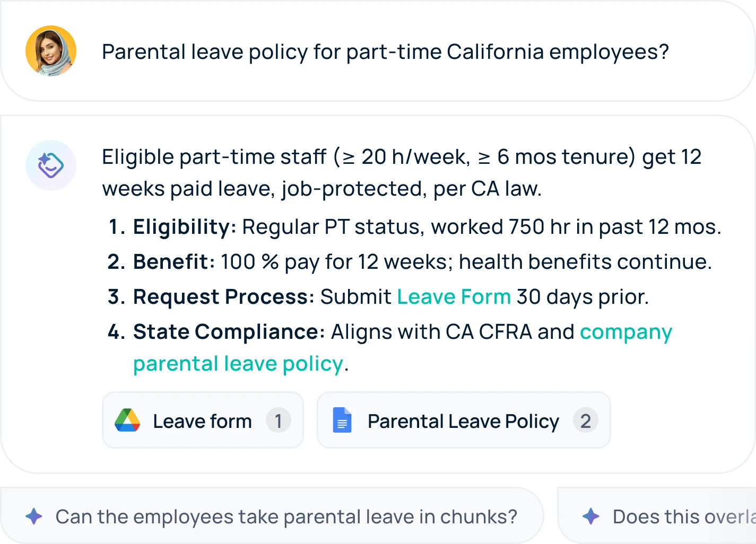756x544 pixels.
Task: Click the sparkle icon on the overlap suggestion
Action: point(590,515)
